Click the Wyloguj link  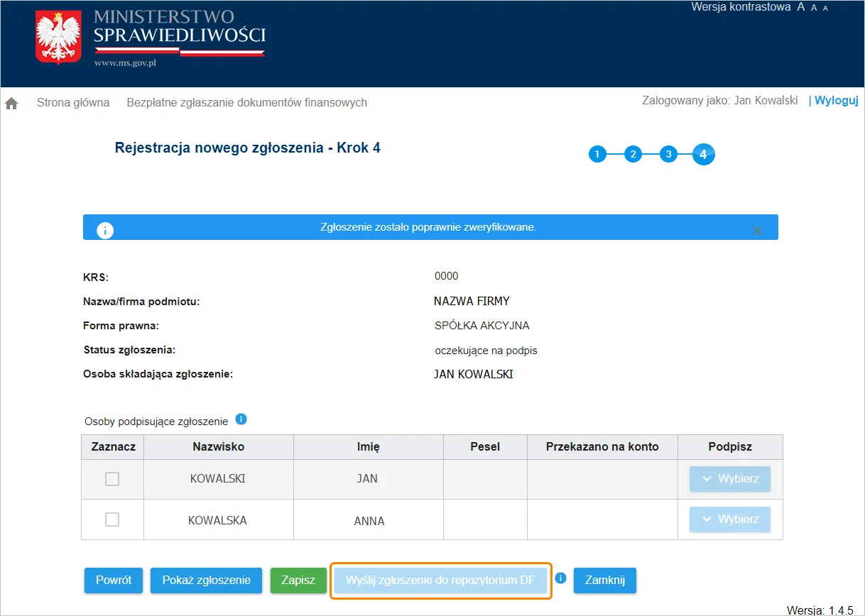(x=837, y=100)
